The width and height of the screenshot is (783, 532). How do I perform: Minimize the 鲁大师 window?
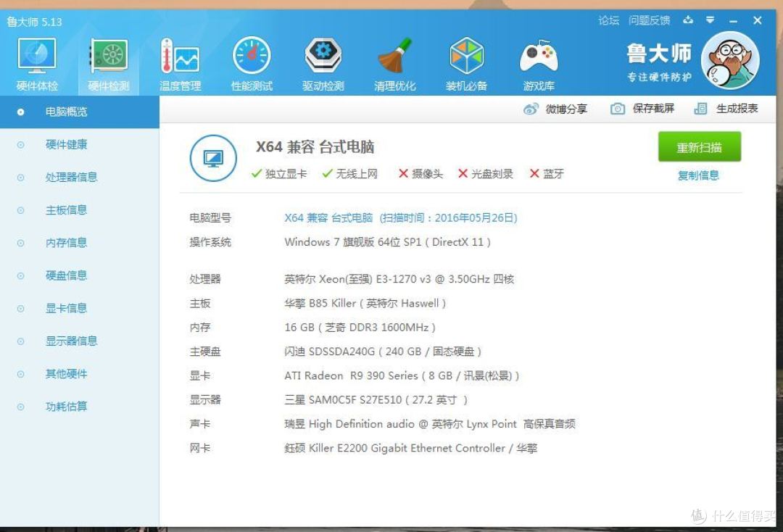(733, 20)
